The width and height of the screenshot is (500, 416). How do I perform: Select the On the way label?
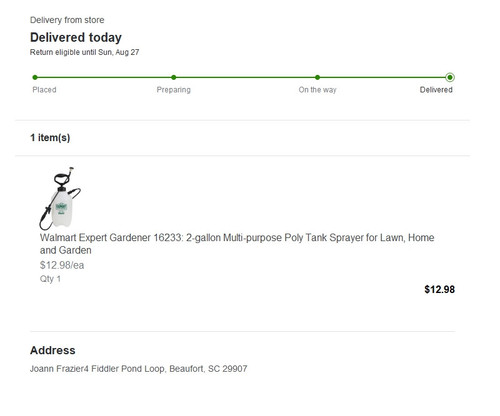317,90
